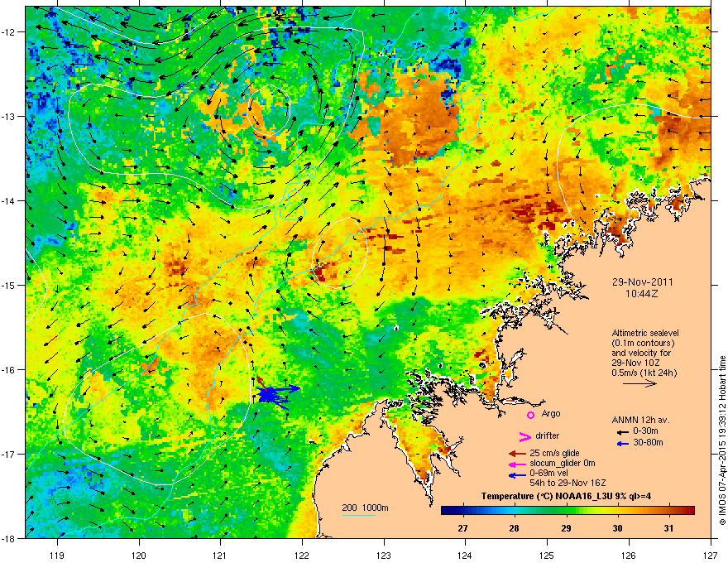Click the blue 30-80m ANMN arrow symbol
728x563 pixels.
622,444
